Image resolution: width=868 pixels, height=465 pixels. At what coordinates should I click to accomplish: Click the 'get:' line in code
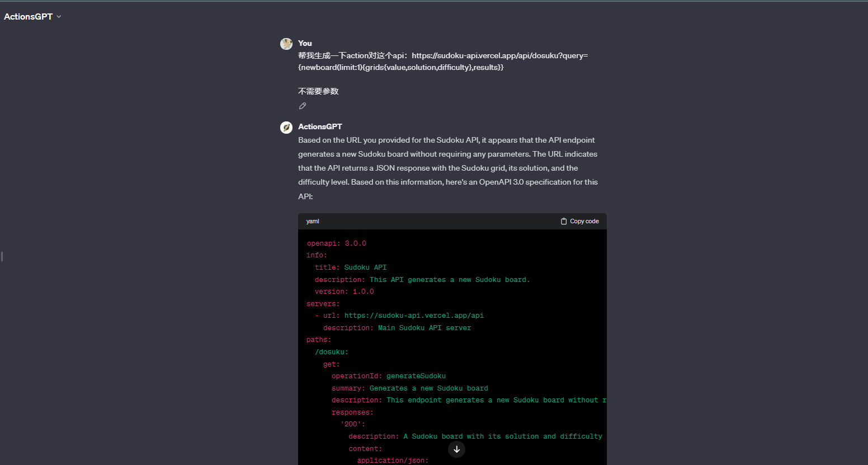click(332, 364)
